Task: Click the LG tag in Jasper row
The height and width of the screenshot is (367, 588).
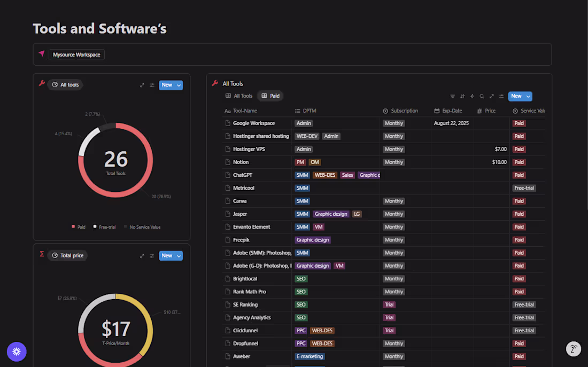Action: pyautogui.click(x=357, y=214)
